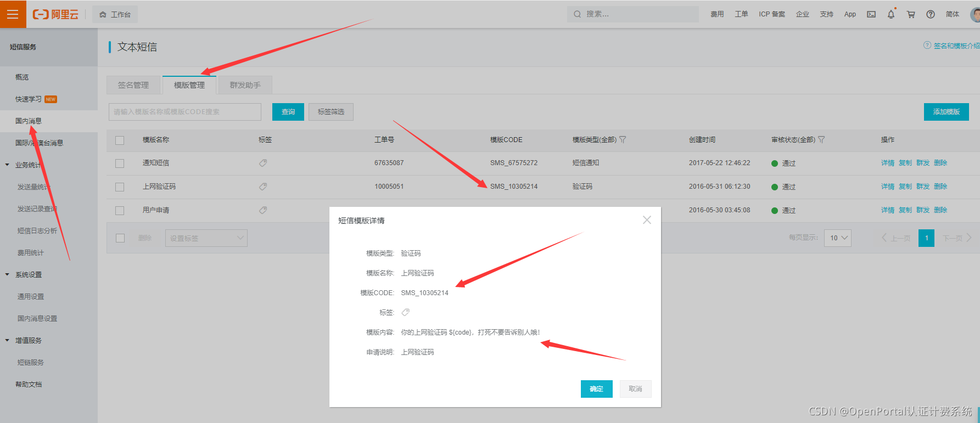Viewport: 980px width, 423px height.
Task: Switch to the 签名管理 tab
Action: (x=133, y=85)
